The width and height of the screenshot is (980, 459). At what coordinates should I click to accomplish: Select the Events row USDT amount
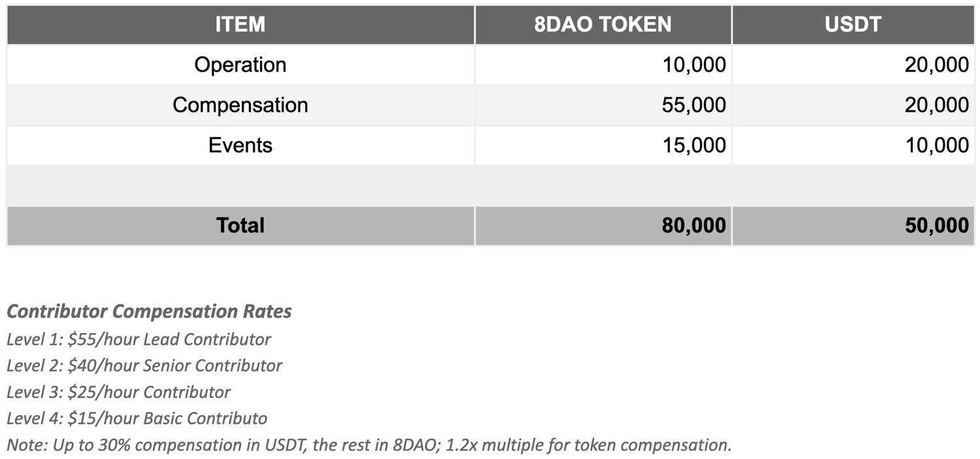pyautogui.click(x=936, y=145)
